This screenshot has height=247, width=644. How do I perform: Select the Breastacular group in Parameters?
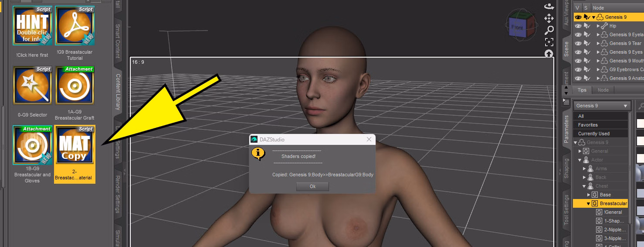(x=600, y=203)
